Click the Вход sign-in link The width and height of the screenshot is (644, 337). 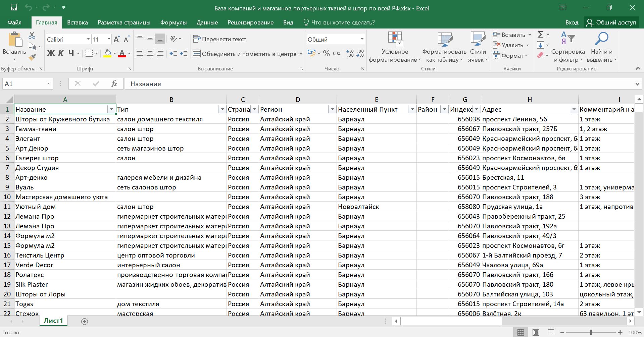(572, 22)
